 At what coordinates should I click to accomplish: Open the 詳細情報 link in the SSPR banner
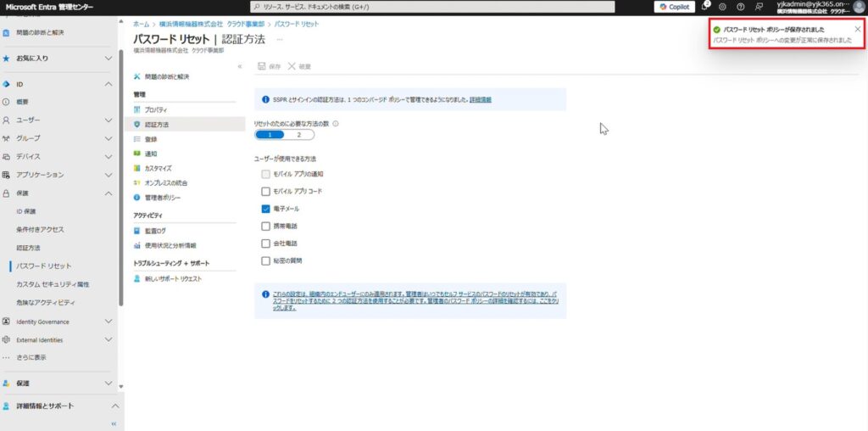pos(481,100)
